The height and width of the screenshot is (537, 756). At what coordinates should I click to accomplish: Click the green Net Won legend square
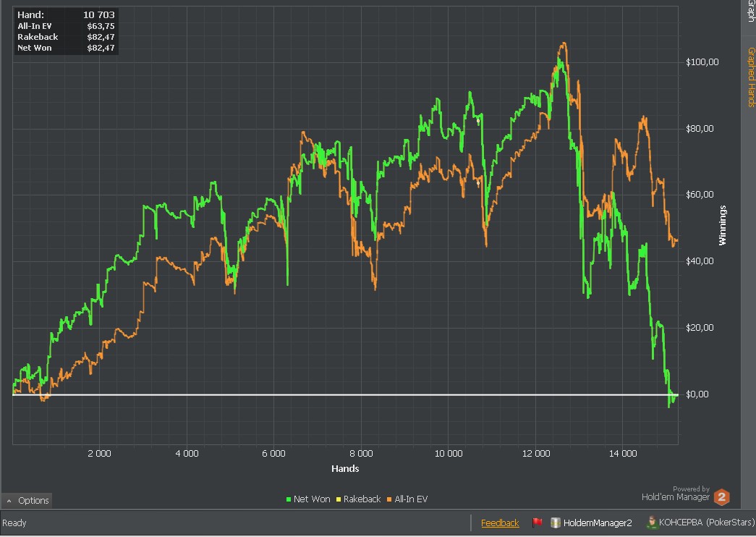click(289, 499)
